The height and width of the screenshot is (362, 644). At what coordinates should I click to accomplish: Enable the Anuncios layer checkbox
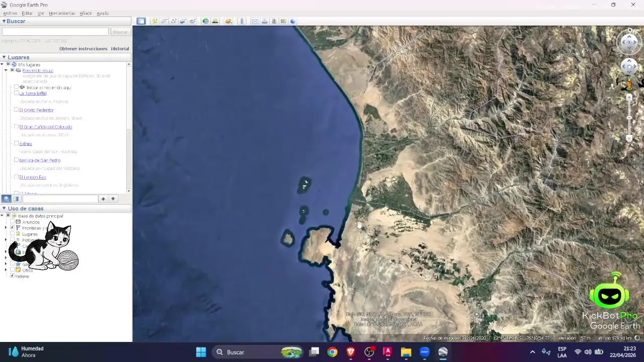tap(12, 222)
